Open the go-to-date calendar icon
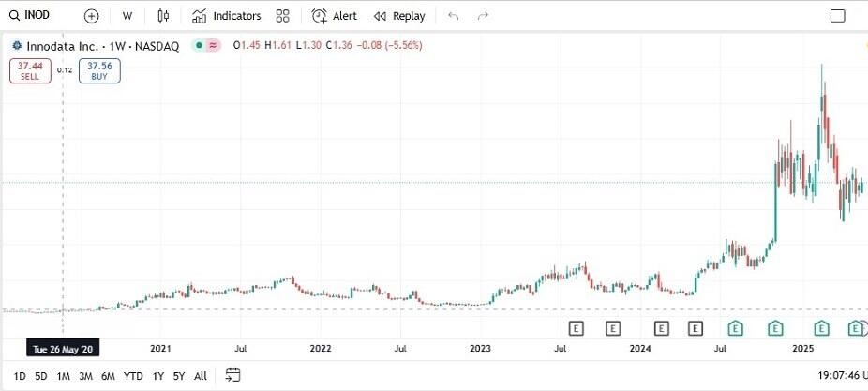The image size is (868, 391). pyautogui.click(x=233, y=375)
